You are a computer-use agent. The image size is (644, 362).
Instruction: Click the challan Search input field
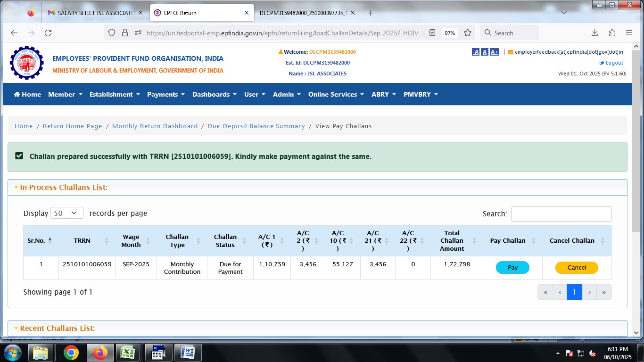click(561, 214)
